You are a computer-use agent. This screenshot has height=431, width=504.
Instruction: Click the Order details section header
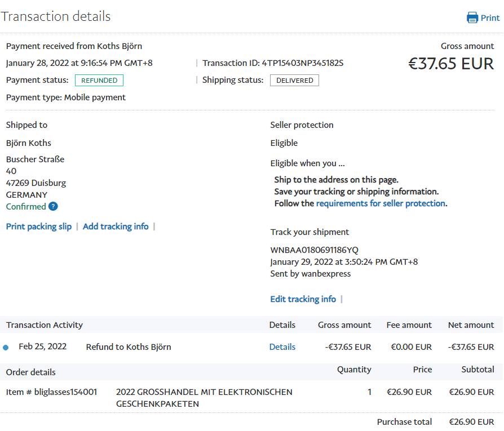[31, 372]
